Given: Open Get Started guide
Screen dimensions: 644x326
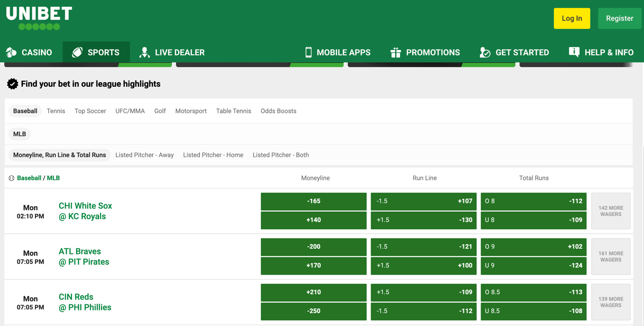Looking at the screenshot, I should click(x=514, y=52).
